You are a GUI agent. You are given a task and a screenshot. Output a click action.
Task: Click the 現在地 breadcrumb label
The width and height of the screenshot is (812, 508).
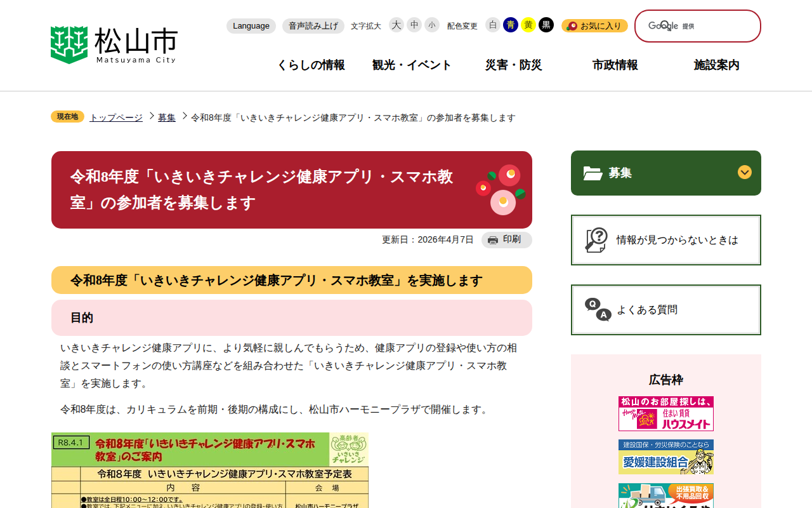point(67,117)
